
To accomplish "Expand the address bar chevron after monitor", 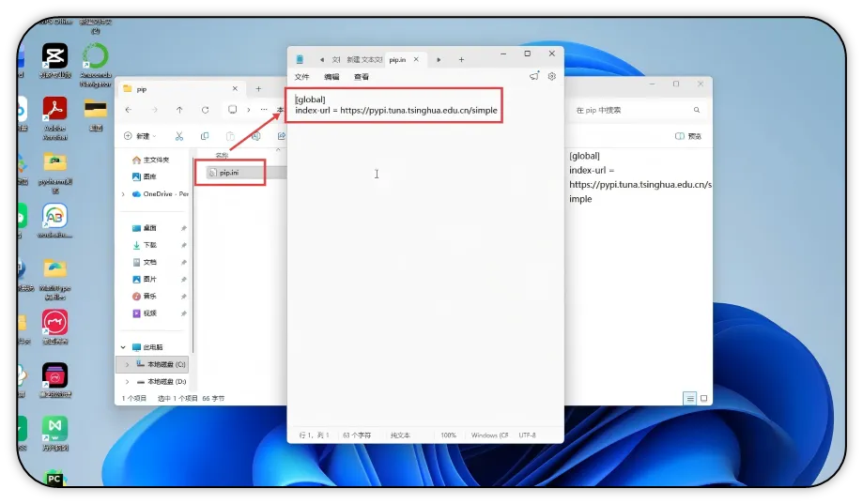I will [x=249, y=110].
